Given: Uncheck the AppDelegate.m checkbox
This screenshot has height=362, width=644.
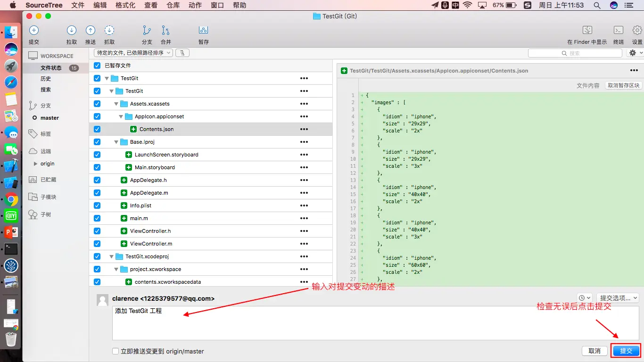Looking at the screenshot, I should click(x=97, y=193).
